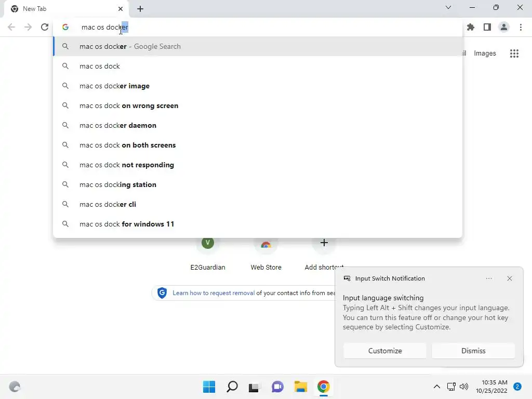Open the clock showing 10:35 AM
532x399 pixels.
491,387
